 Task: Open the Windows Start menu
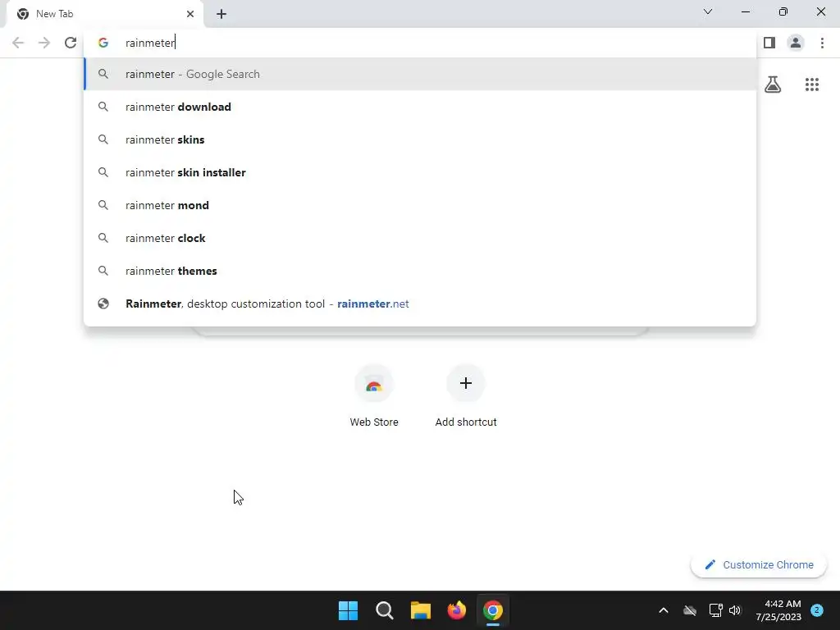tap(348, 610)
